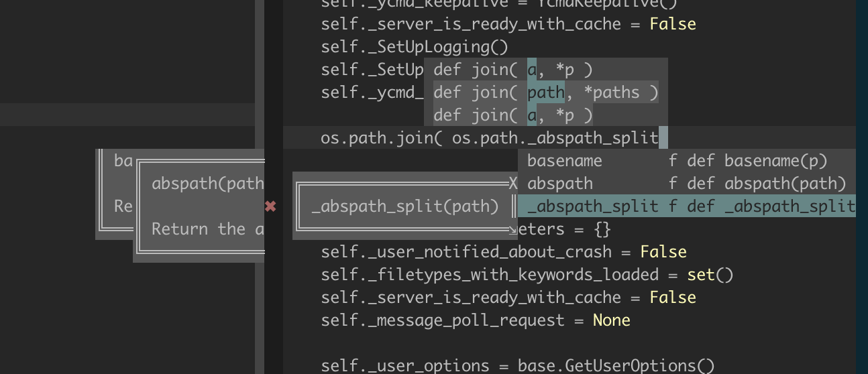
Task: Close the _abspath_split(path) preview popup
Action: pyautogui.click(x=513, y=183)
